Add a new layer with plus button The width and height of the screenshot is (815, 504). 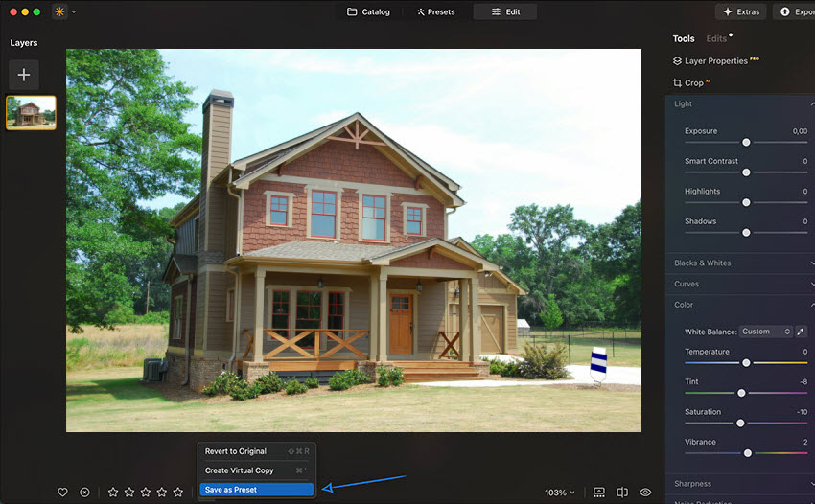[x=23, y=75]
